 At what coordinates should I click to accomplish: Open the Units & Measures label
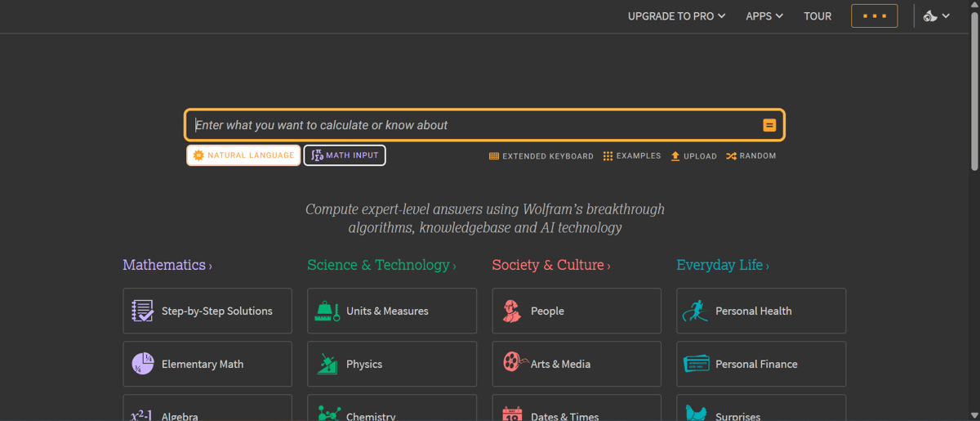coord(387,311)
